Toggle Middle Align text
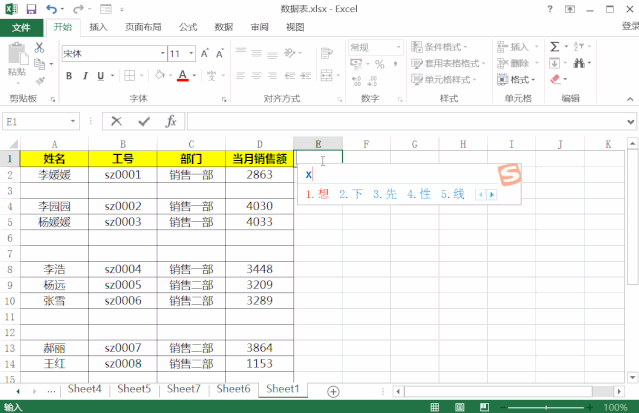 [256, 53]
